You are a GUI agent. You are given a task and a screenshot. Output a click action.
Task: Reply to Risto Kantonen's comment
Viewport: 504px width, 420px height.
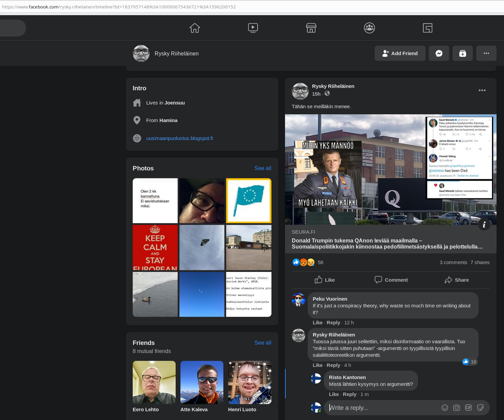click(350, 394)
